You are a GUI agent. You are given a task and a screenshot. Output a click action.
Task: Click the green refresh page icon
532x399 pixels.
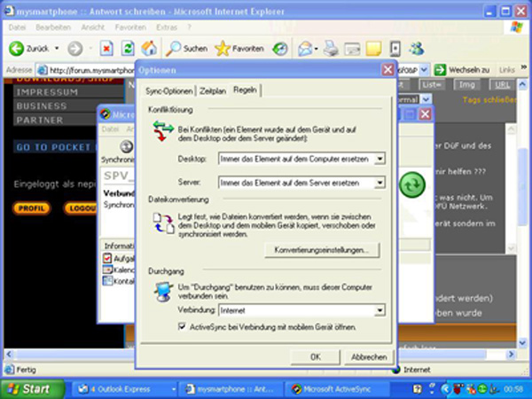(x=128, y=49)
